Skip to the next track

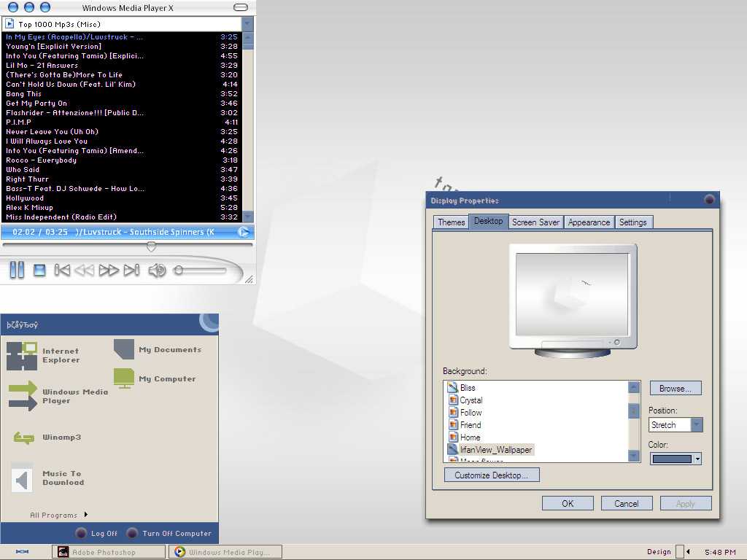click(x=131, y=270)
